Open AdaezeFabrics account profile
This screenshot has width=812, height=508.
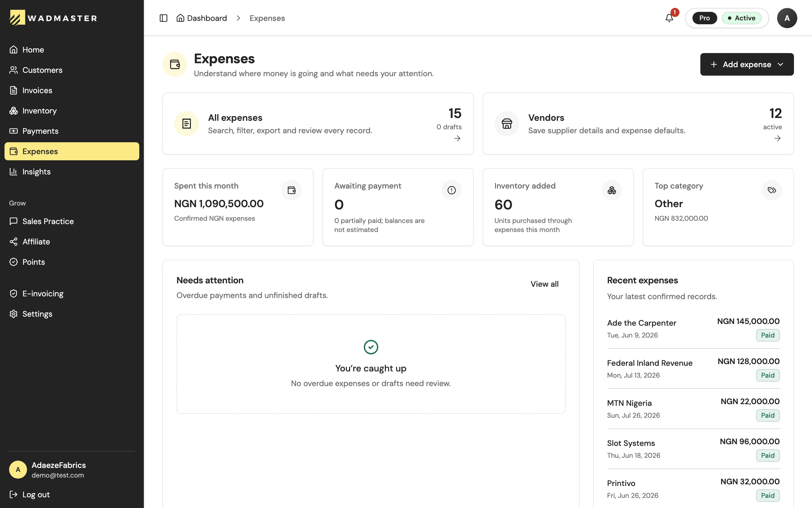[x=72, y=470]
